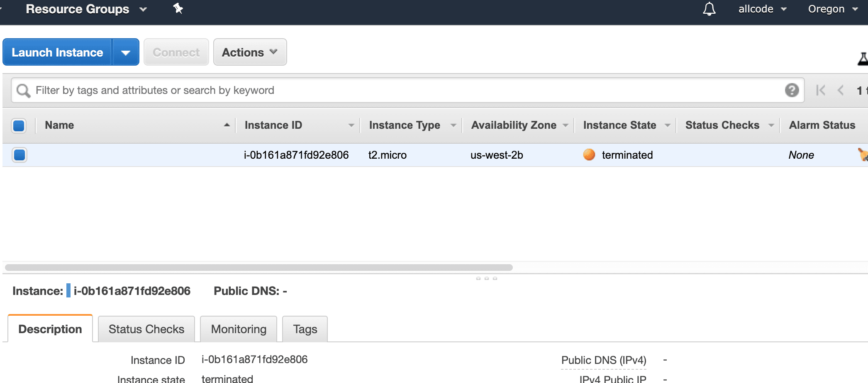Open the Actions dropdown

pyautogui.click(x=249, y=52)
